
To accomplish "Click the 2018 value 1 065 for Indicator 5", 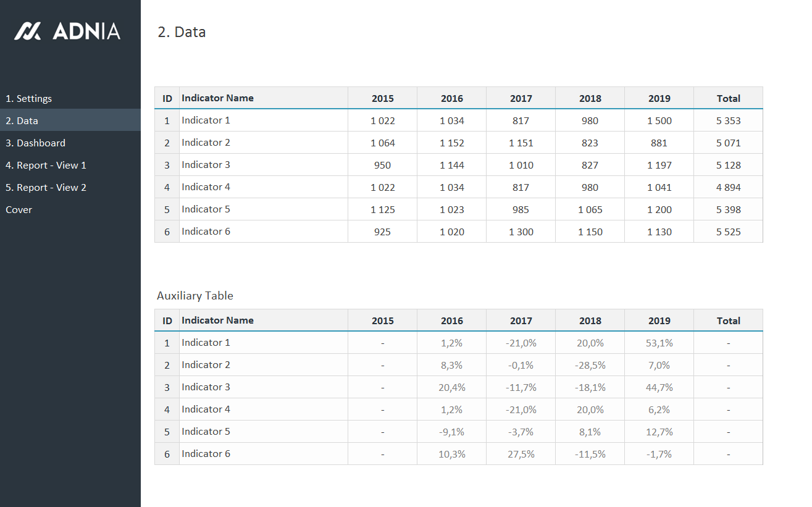I will point(590,210).
